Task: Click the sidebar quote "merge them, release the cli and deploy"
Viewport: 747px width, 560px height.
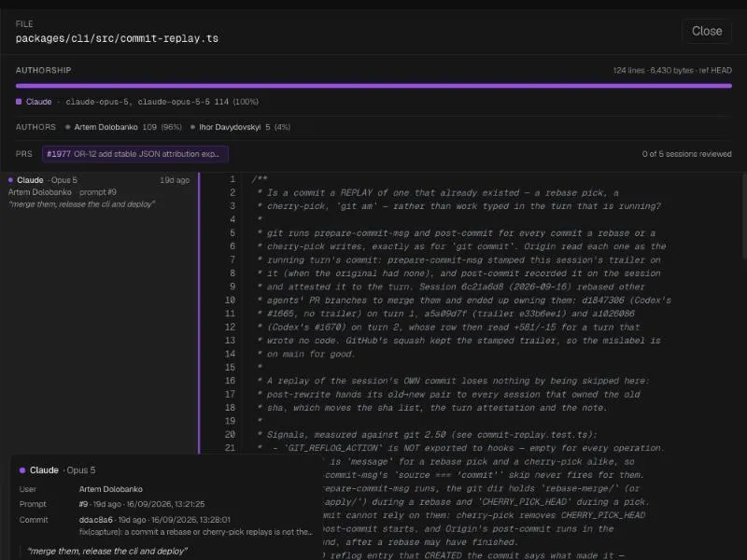Action: click(x=81, y=204)
